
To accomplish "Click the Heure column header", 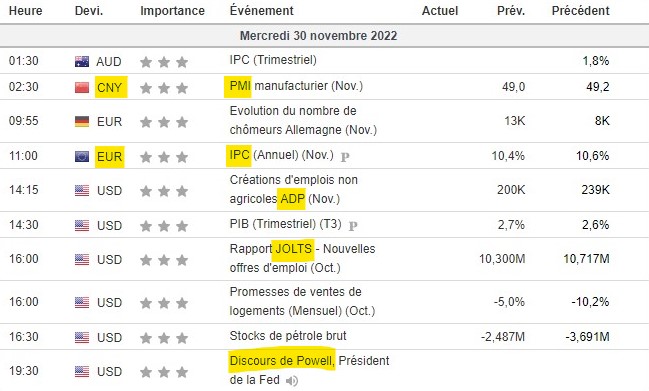I will coord(25,11).
